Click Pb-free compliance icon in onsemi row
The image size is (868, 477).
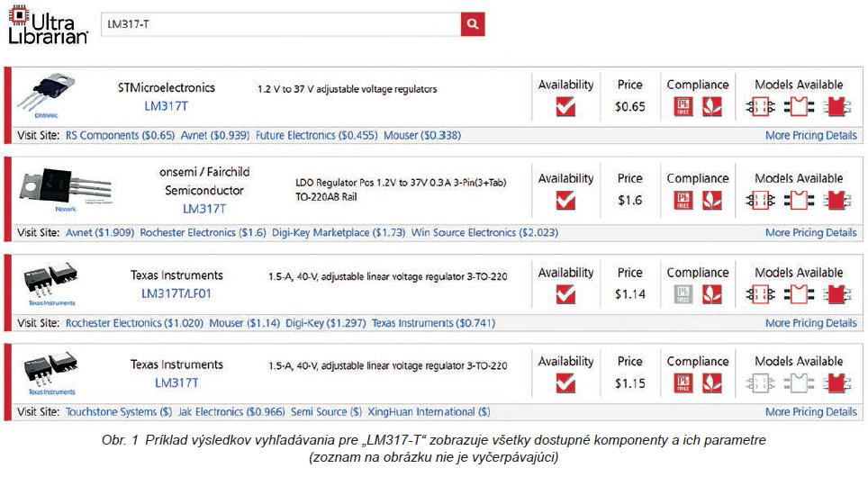683,201
